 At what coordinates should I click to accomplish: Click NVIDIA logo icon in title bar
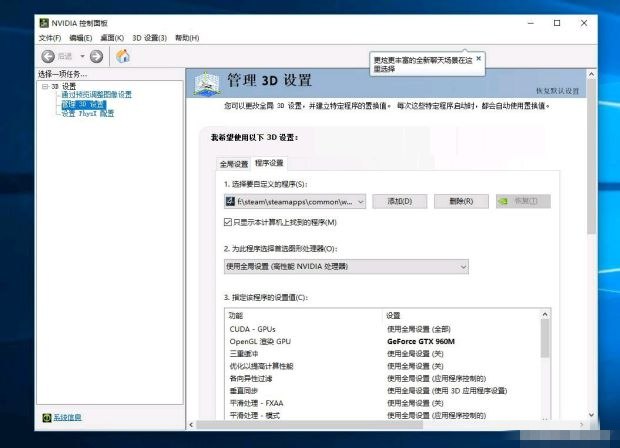[x=44, y=23]
